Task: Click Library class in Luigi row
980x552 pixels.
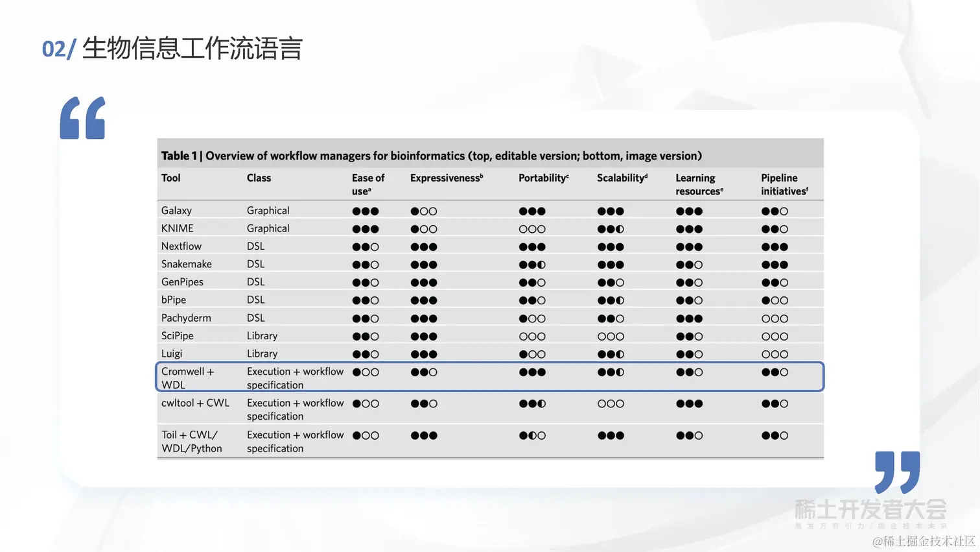Action: [x=262, y=354]
